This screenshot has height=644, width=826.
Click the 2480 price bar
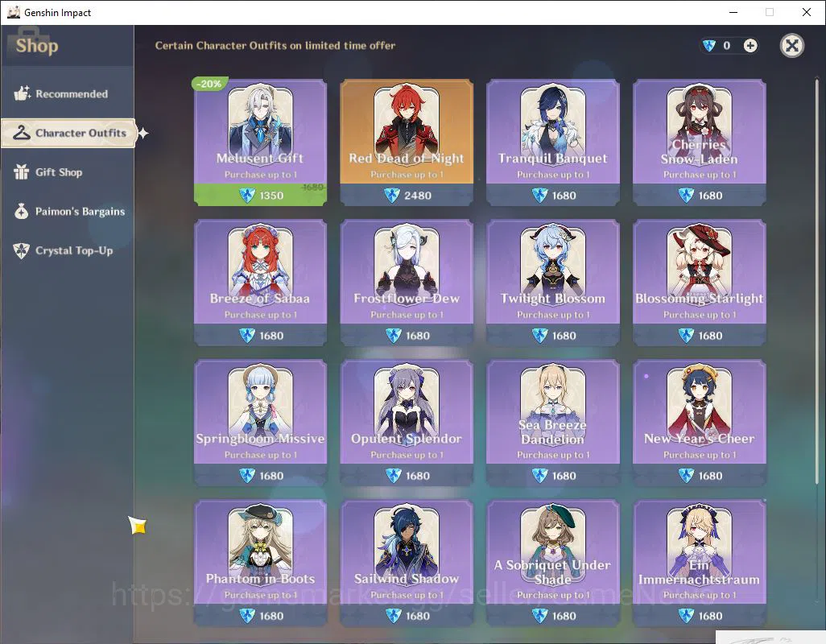click(406, 195)
